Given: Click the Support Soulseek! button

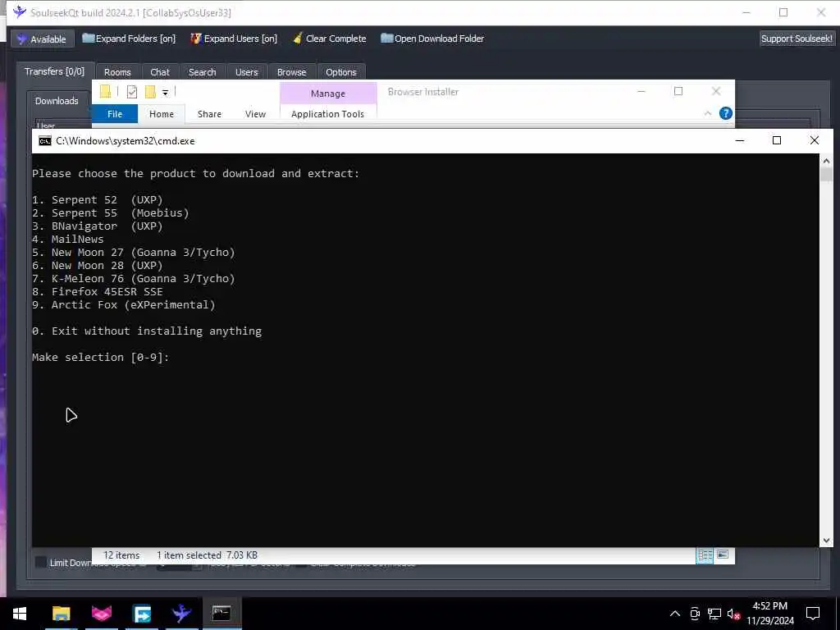Looking at the screenshot, I should (x=797, y=39).
